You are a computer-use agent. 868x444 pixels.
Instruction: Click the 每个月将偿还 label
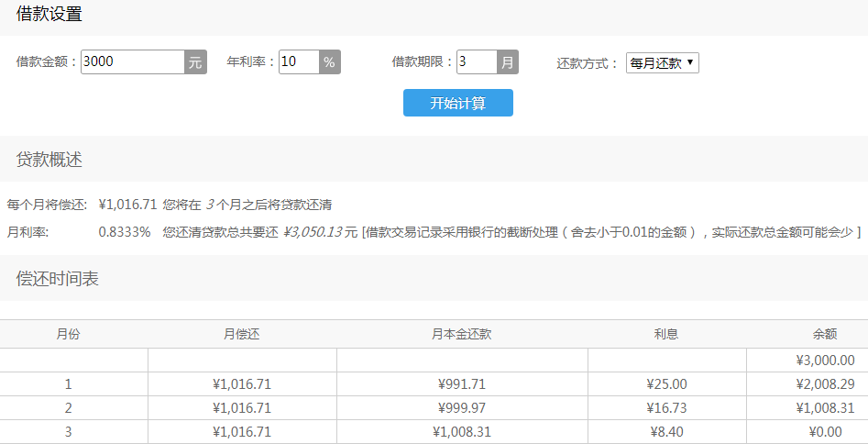pos(47,205)
